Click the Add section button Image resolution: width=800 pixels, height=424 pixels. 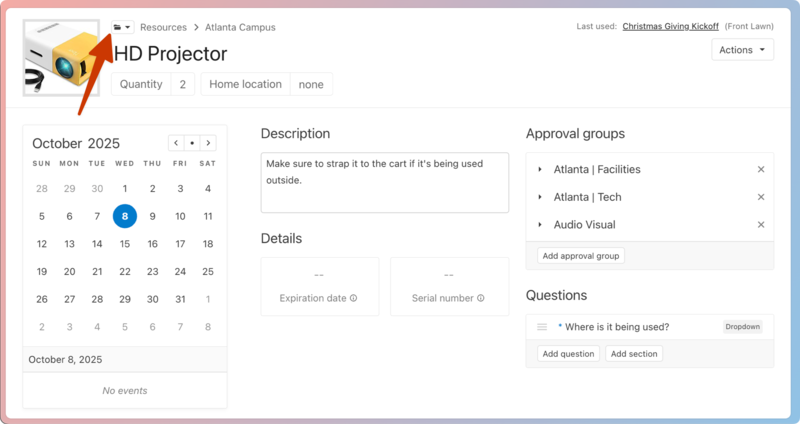point(635,354)
